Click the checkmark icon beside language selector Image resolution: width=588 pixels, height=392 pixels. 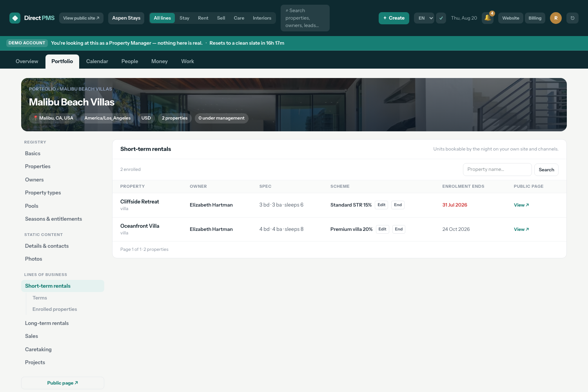point(441,18)
